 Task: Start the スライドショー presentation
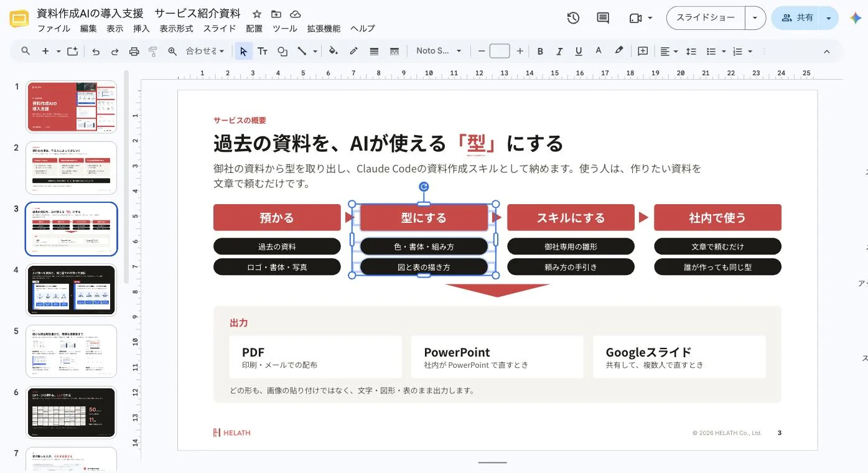[706, 18]
